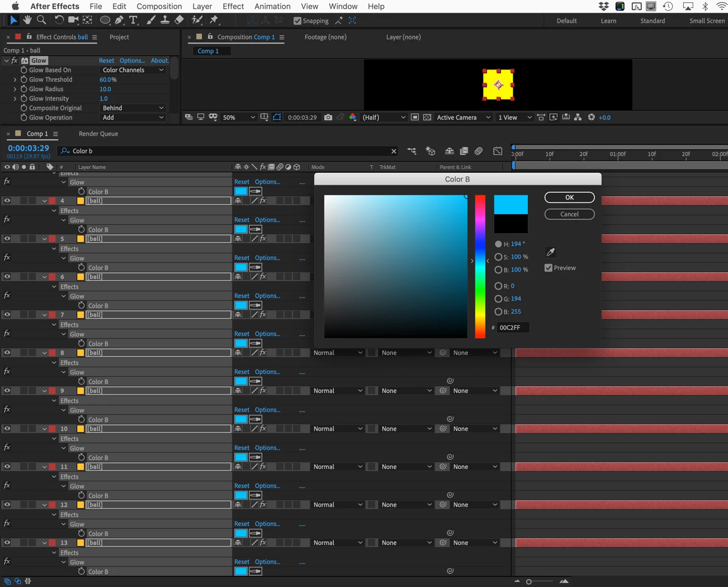The height and width of the screenshot is (587, 728).
Task: Uncheck Preview in Color B dialog
Action: coord(549,268)
